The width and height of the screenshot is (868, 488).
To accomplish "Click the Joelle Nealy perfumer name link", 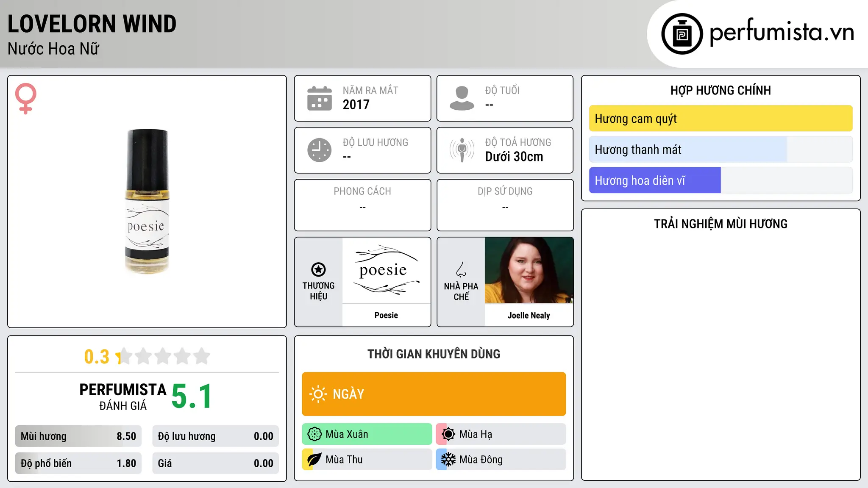I will 529,316.
